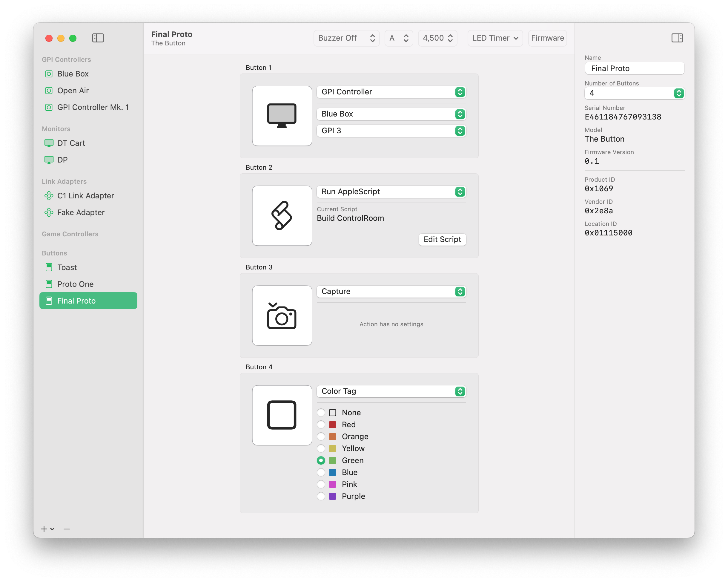
Task: Toggle the right inspector panel icon
Action: 677,38
